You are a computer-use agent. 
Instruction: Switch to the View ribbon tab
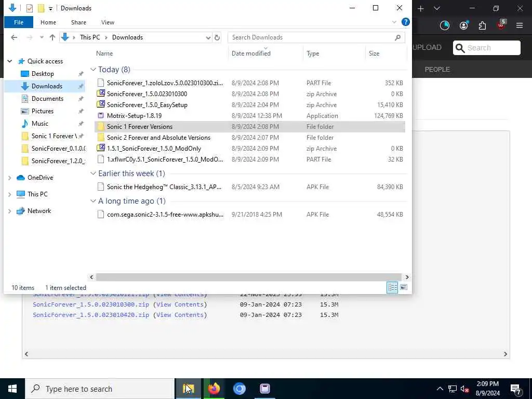pyautogui.click(x=108, y=22)
